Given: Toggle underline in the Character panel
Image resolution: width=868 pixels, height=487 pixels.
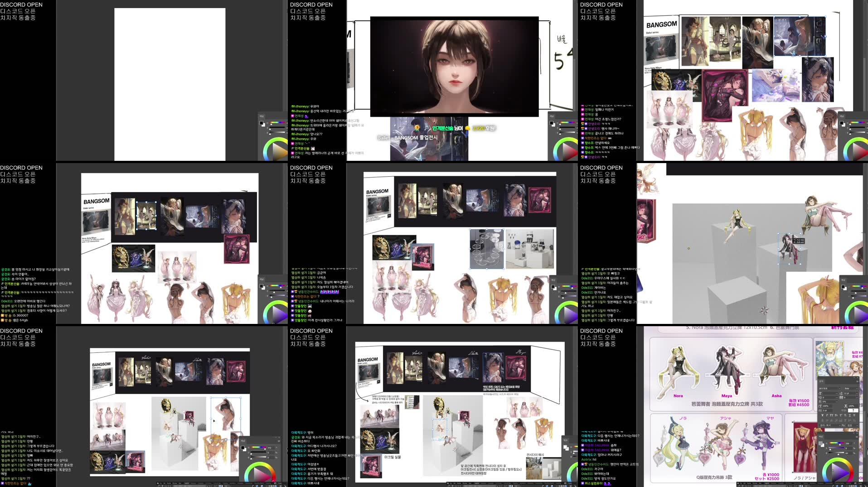Looking at the screenshot, I should coord(849,415).
